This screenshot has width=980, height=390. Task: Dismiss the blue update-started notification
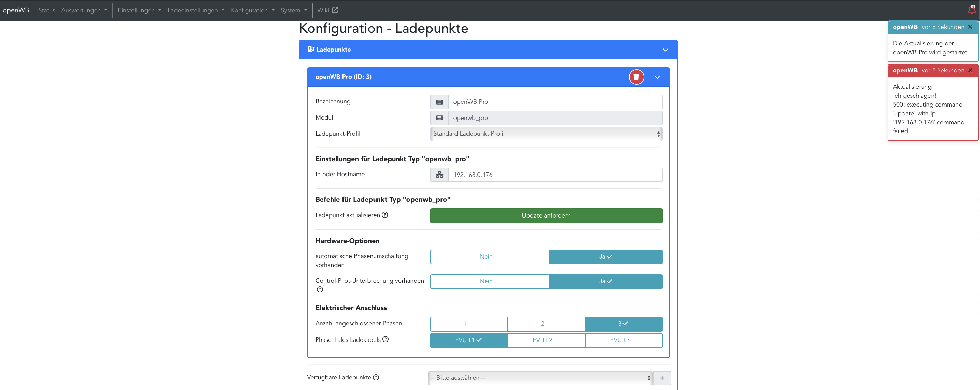point(970,27)
